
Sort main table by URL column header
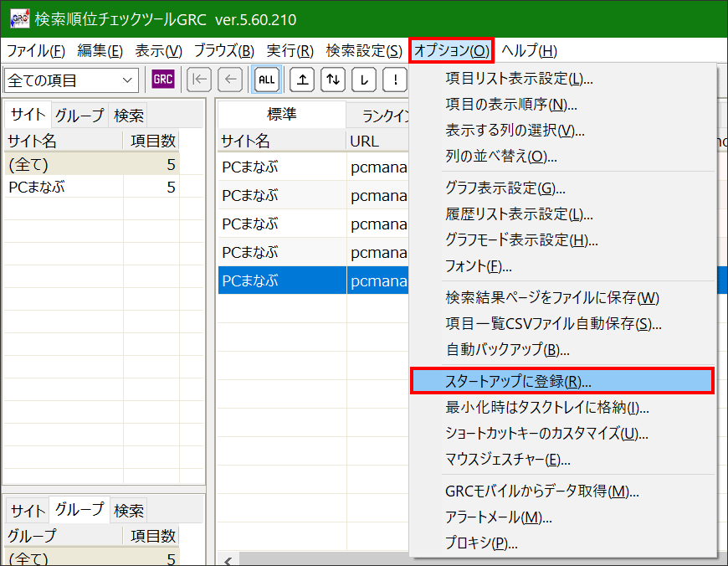(377, 141)
